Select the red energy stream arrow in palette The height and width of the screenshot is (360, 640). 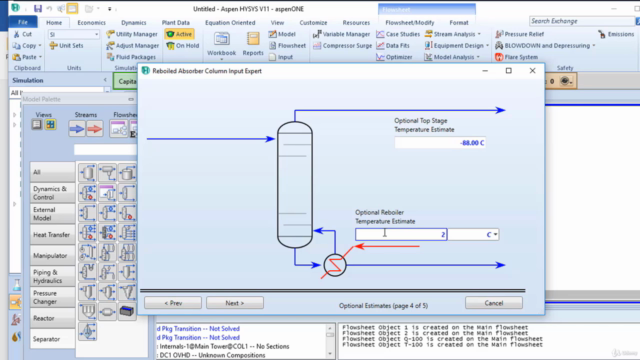[95, 129]
